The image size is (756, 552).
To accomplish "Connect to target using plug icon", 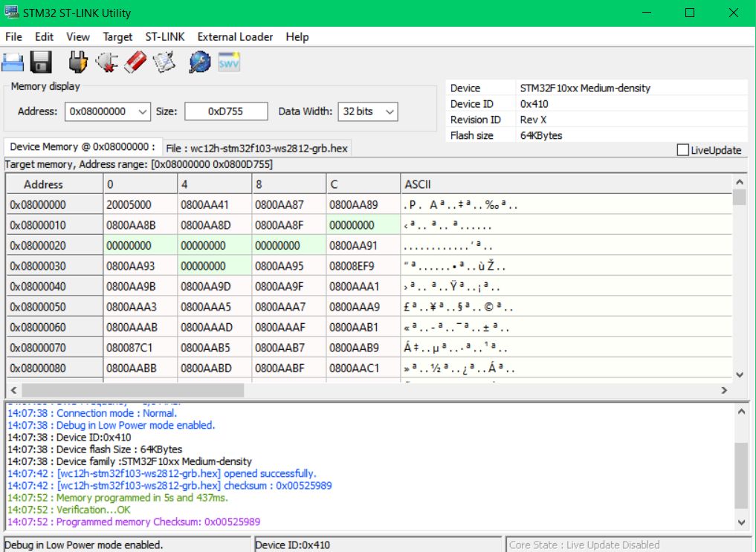I will click(78, 62).
